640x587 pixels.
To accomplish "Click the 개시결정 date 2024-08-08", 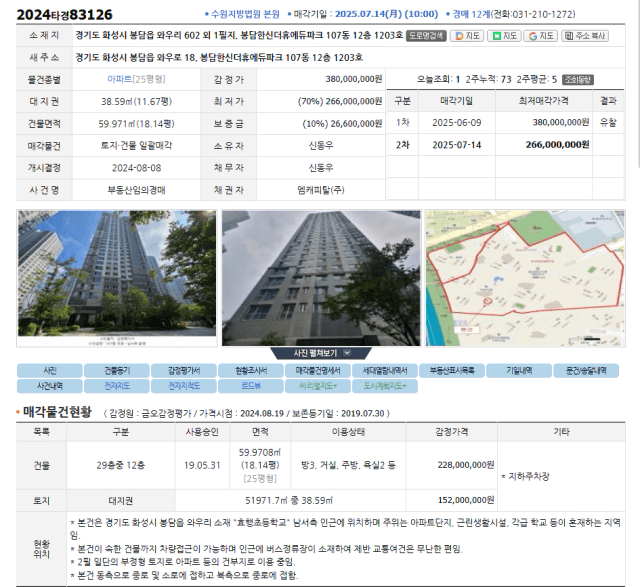I will click(136, 168).
